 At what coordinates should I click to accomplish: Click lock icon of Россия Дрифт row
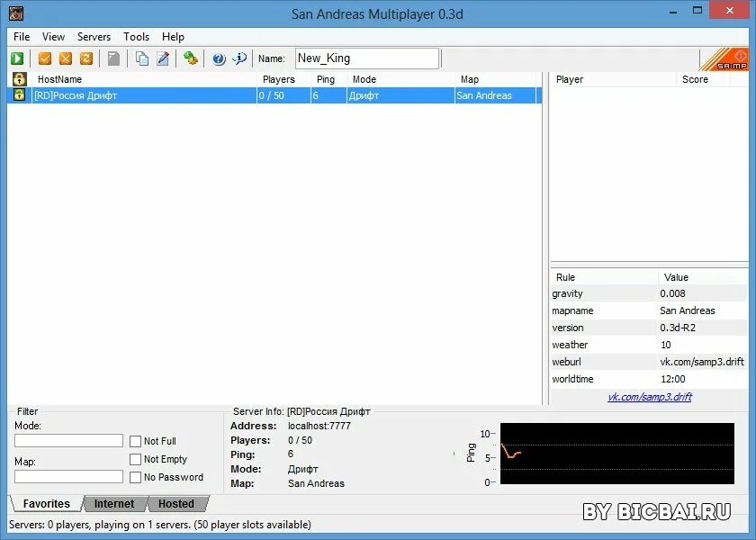pos(19,94)
